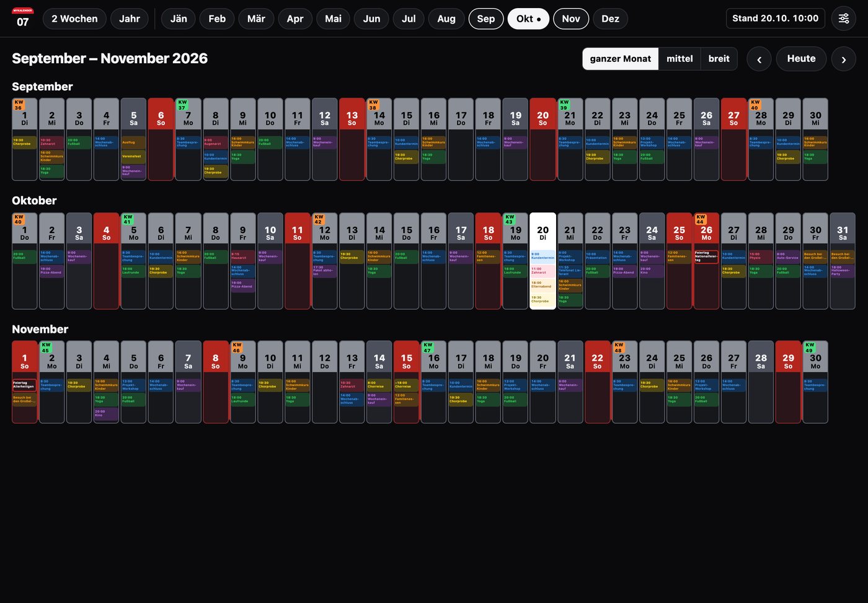Select the mittel width option
The width and height of the screenshot is (868, 603).
pos(680,59)
